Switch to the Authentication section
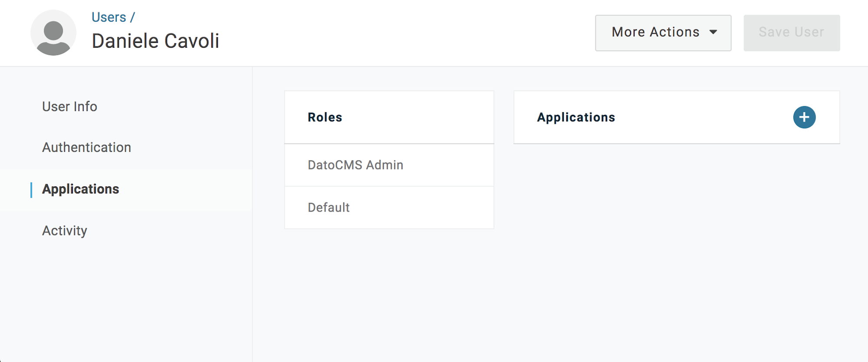Screen dimensions: 868x362 [x=86, y=147]
